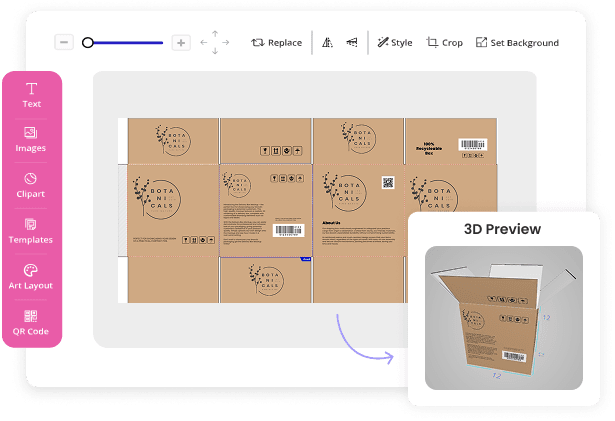Open the Style options
This screenshot has height=421, width=615.
tap(395, 42)
